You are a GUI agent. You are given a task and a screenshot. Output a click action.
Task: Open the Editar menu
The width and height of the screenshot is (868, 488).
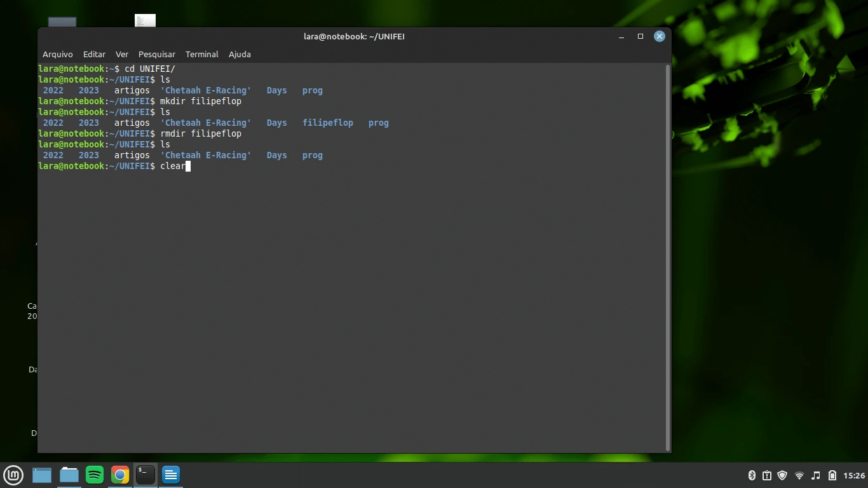[x=94, y=55]
